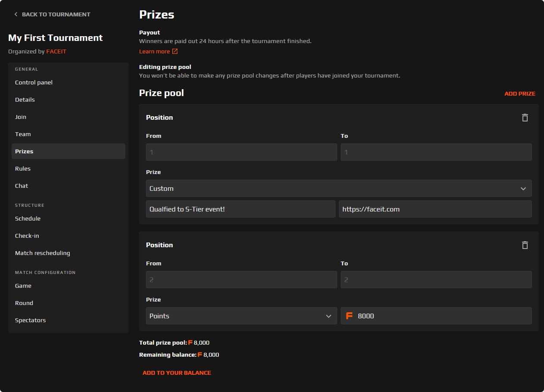Select Spectators under Match Configuration
Image resolution: width=544 pixels, height=392 pixels.
[x=30, y=320]
